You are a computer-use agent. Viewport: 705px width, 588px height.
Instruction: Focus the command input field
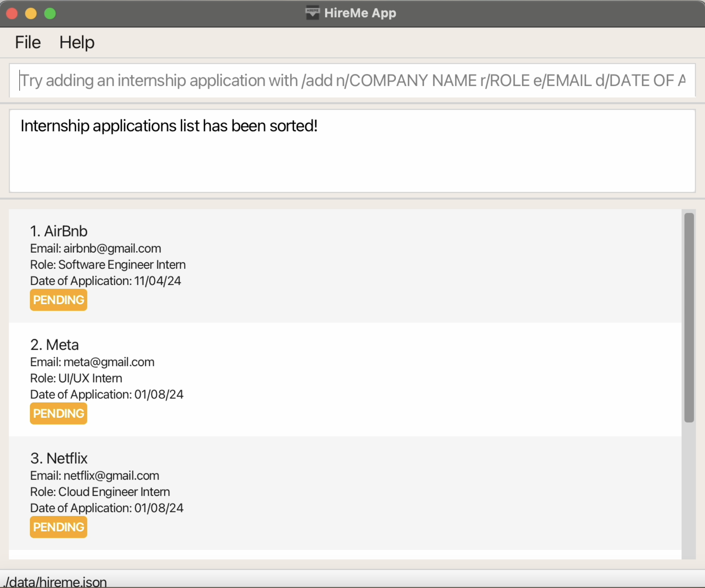click(x=352, y=81)
